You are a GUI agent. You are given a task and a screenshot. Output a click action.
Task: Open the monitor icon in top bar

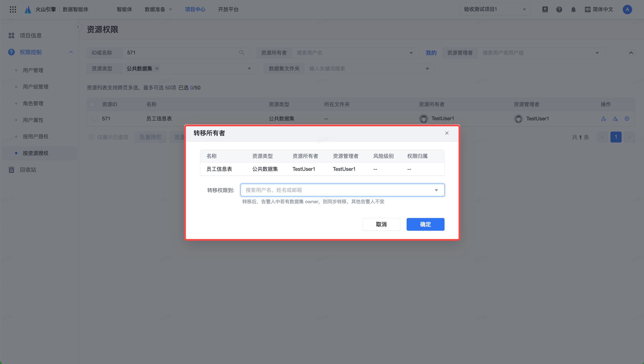pyautogui.click(x=545, y=9)
